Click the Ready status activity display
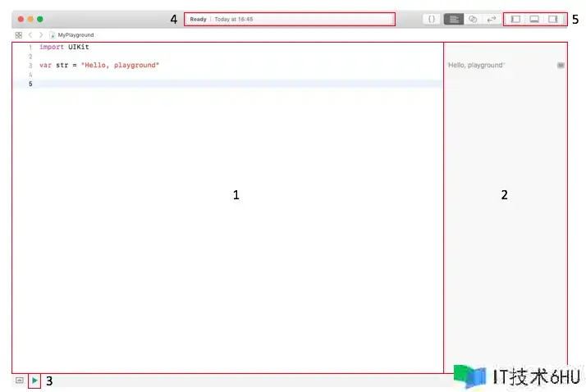 198,19
